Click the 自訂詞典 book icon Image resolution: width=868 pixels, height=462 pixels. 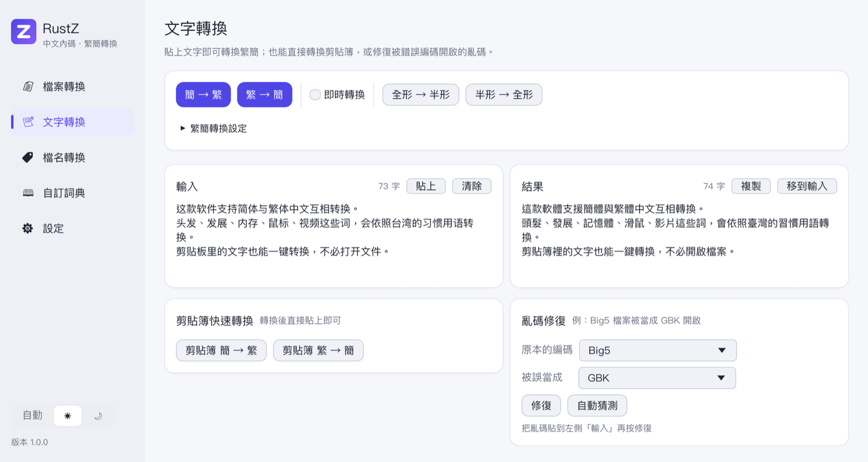(x=28, y=193)
